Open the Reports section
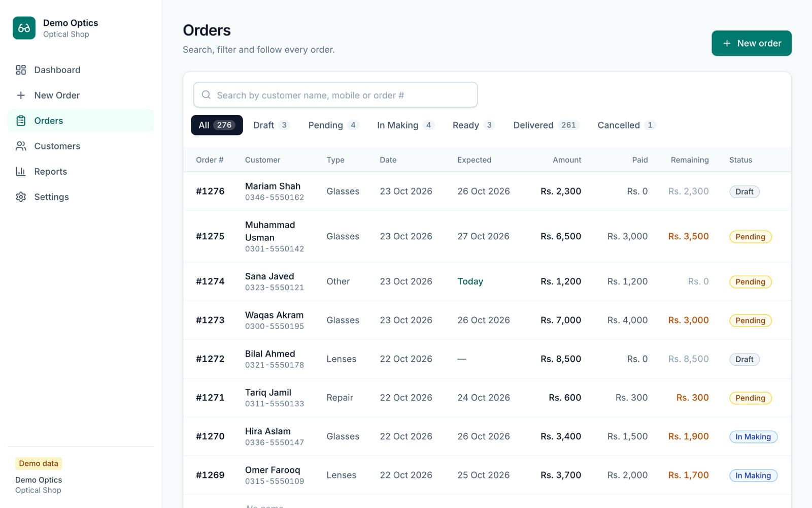This screenshot has height=508, width=812. (x=81, y=171)
